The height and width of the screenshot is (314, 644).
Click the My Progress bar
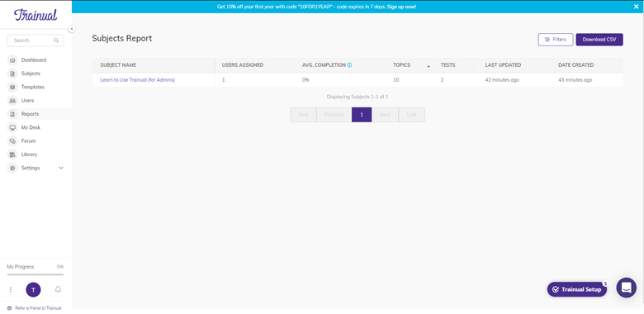(x=36, y=274)
